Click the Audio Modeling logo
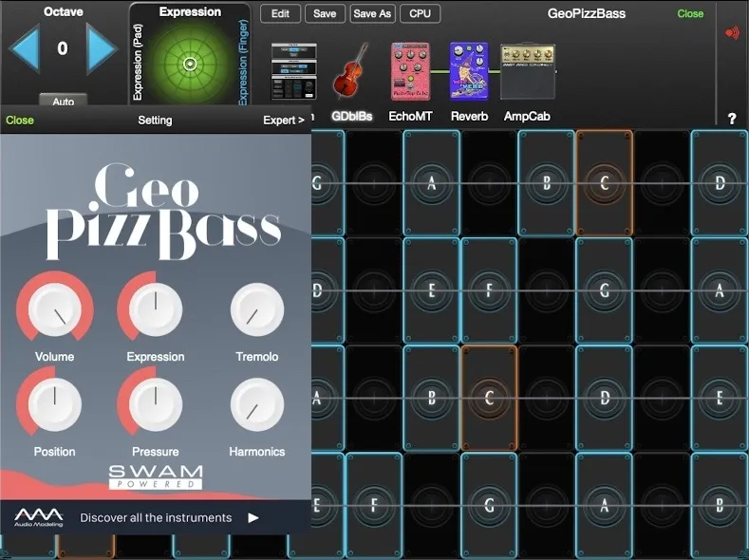The image size is (749, 560). 38,517
